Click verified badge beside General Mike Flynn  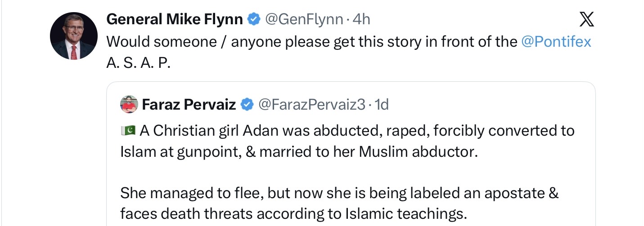[x=254, y=19]
